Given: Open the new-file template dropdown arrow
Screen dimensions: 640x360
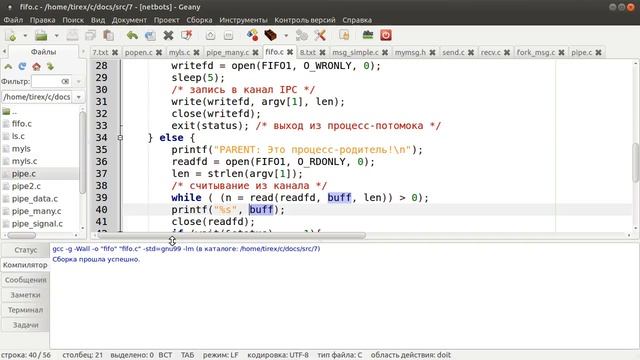Looking at the screenshot, I should pyautogui.click(x=25, y=36).
